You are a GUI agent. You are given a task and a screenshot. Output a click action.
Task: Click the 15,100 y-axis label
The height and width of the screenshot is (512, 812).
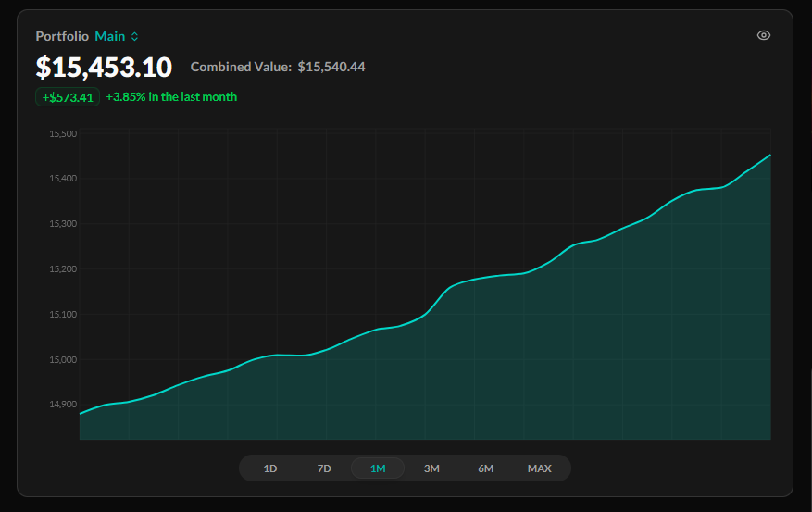(x=63, y=314)
